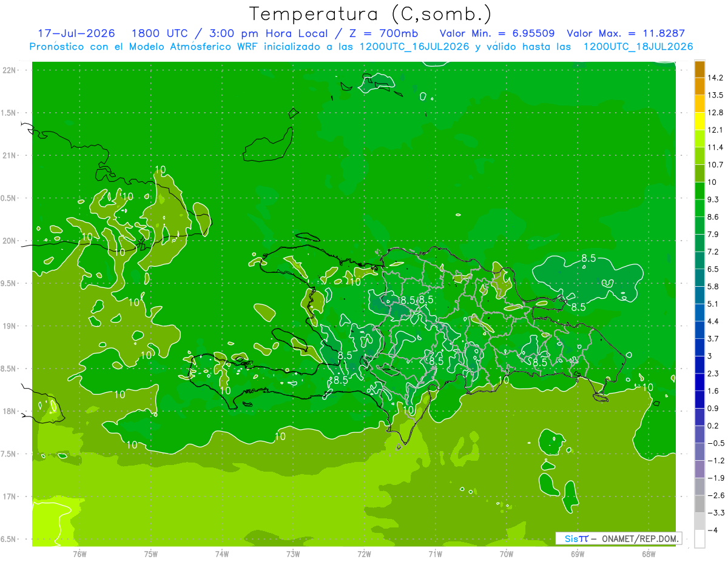The height and width of the screenshot is (562, 728).
Task: Click the bright orange swatch between 12.8 and 13.5
Action: click(699, 104)
